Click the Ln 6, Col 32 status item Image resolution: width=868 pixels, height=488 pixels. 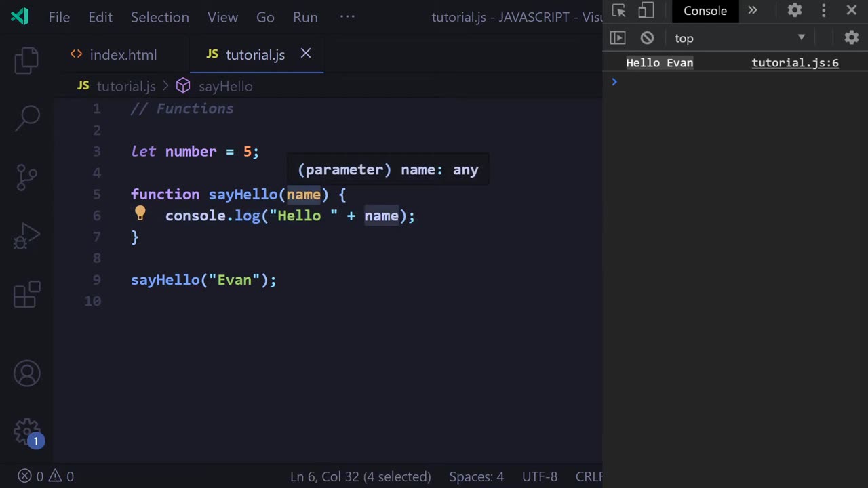pos(361,476)
